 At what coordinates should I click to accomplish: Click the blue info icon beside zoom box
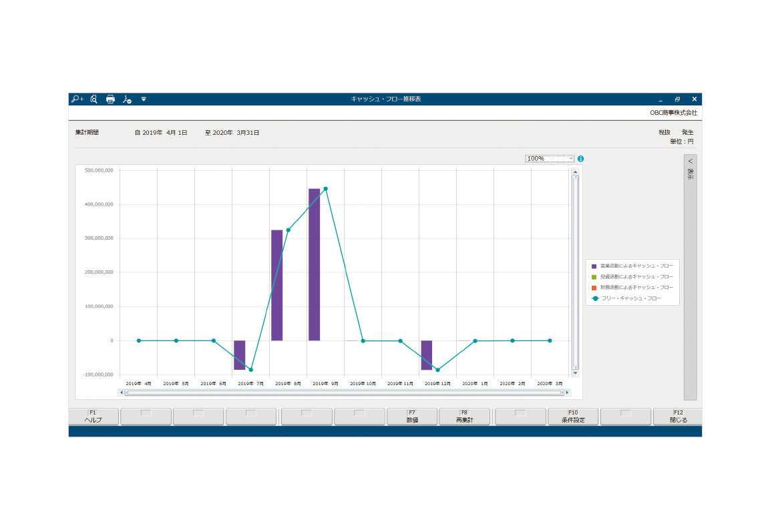[x=581, y=159]
